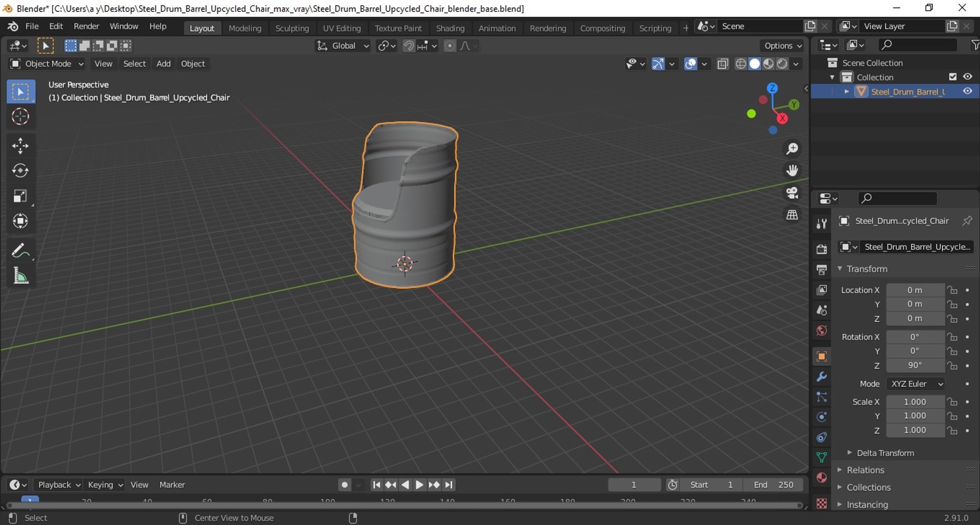Open the viewport Add menu

[163, 64]
